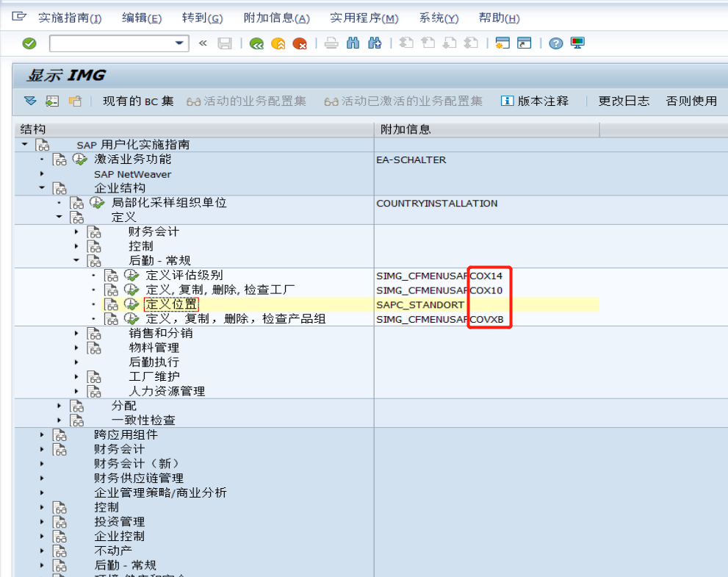This screenshot has width=728, height=577.
Task: Click the 否则使用 button
Action: tap(691, 101)
